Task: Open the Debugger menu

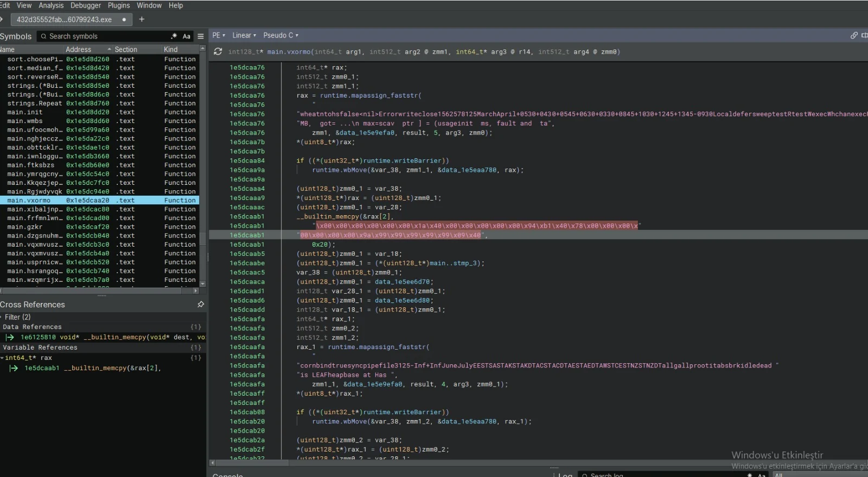Action: (86, 5)
